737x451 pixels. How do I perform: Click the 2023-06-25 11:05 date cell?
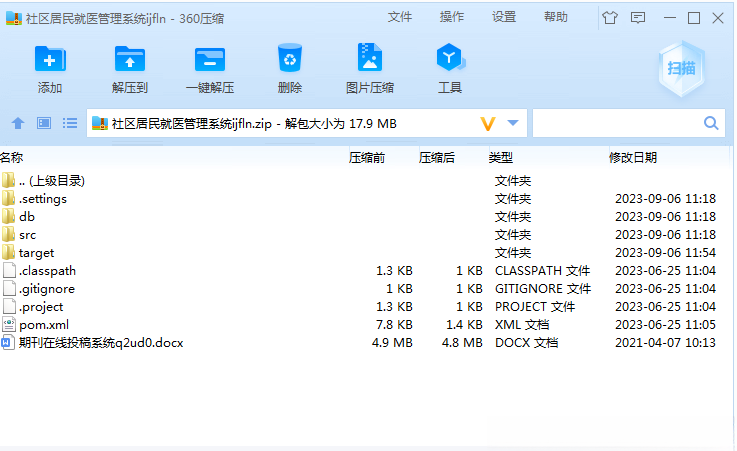(x=666, y=325)
